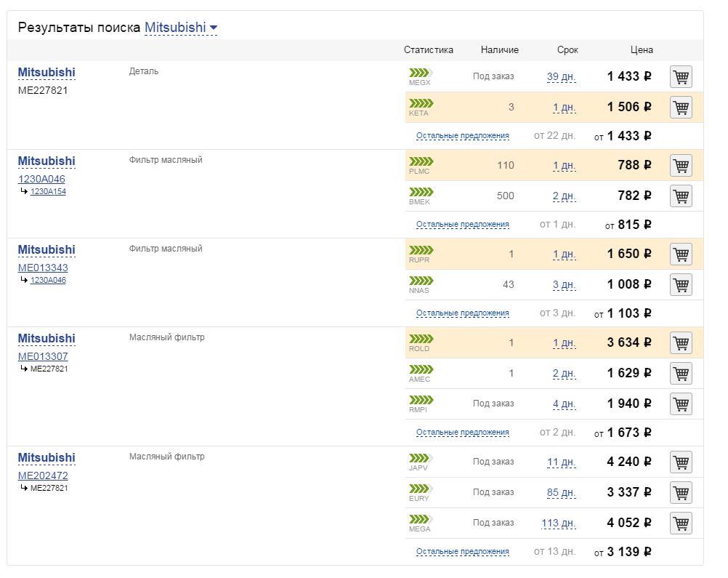728x578 pixels.
Task: Open part number 1230A046 main link
Action: click(x=41, y=179)
